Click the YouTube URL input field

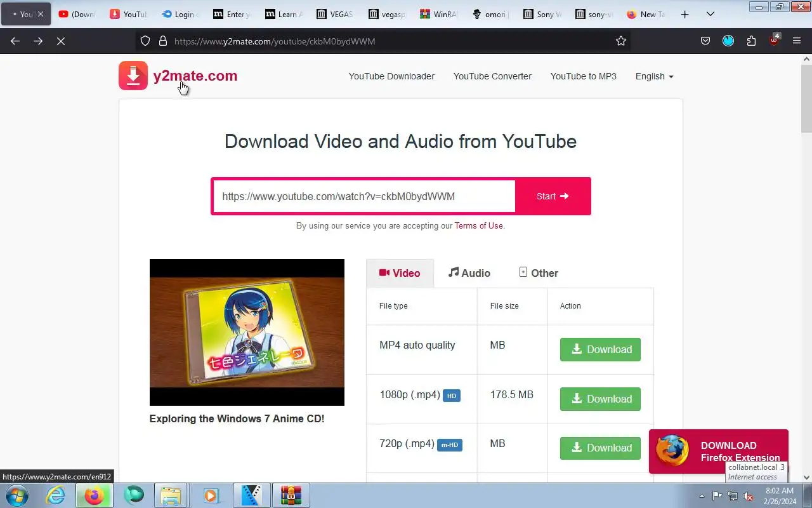coord(364,196)
